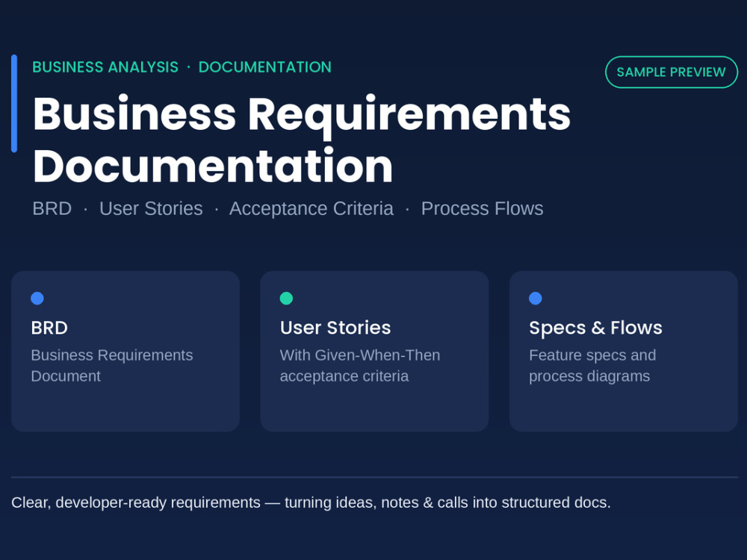747x560 pixels.
Task: Click 'Business Requirements Document' card description
Action: click(x=112, y=366)
